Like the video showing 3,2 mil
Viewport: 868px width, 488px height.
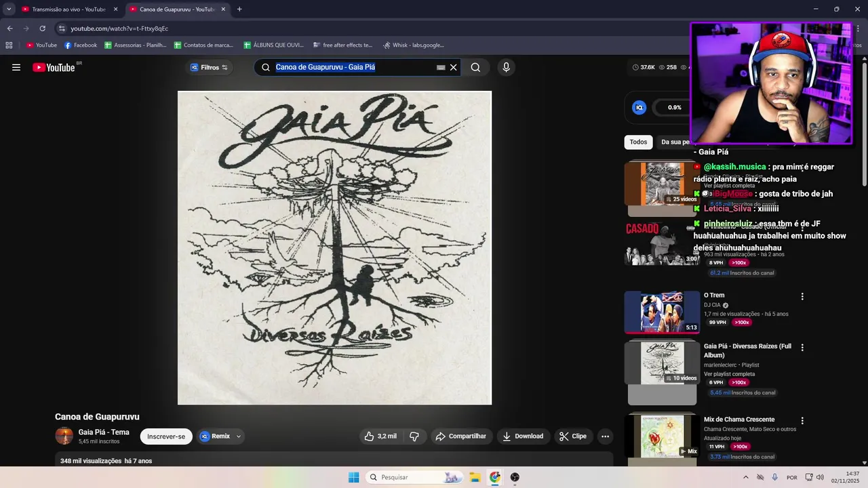coord(380,436)
